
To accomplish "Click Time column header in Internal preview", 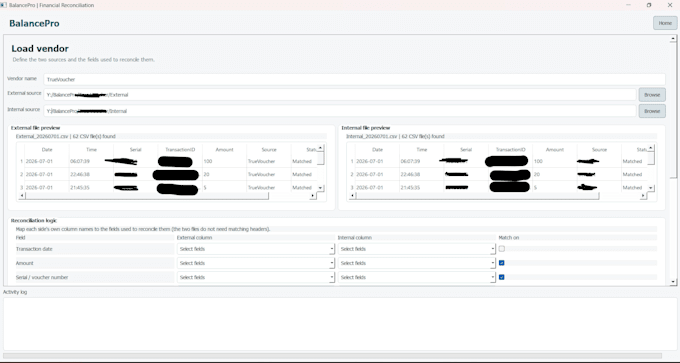I will (422, 150).
